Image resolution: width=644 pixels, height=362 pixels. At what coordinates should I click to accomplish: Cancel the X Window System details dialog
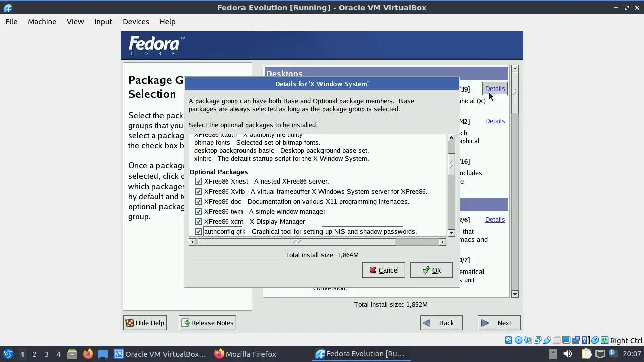tap(383, 270)
